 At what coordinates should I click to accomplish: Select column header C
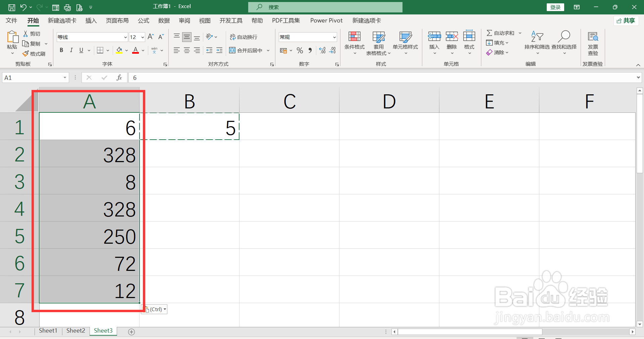289,101
